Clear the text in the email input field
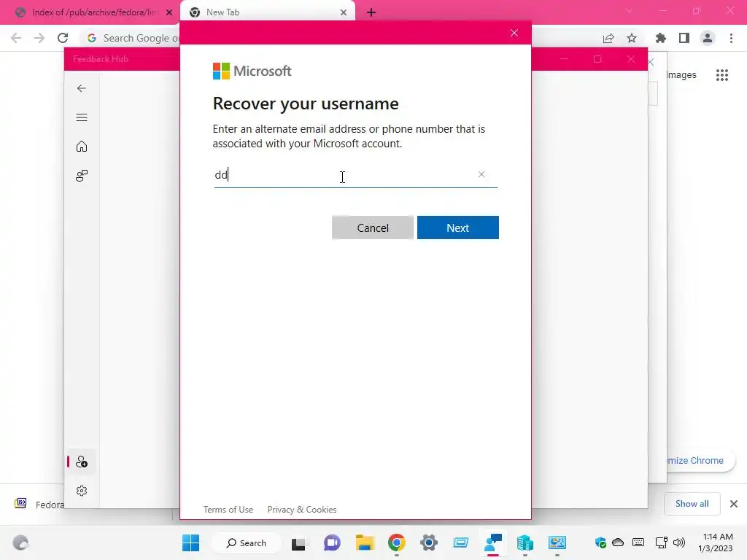 pyautogui.click(x=481, y=174)
